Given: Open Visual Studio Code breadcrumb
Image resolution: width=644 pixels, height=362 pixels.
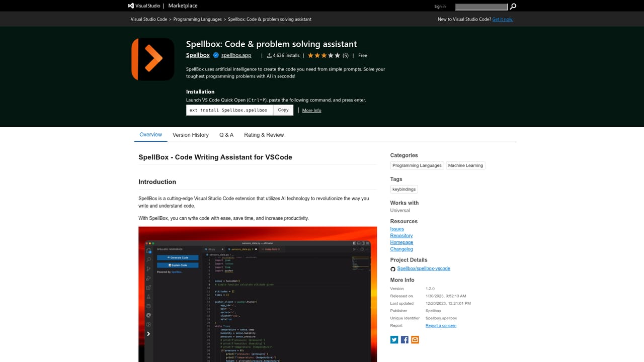Looking at the screenshot, I should click(149, 19).
